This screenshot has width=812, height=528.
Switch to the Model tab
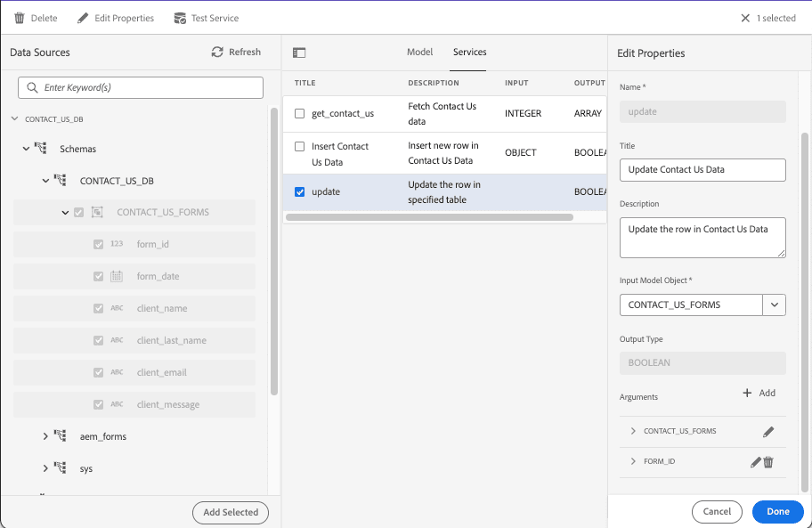tap(419, 52)
